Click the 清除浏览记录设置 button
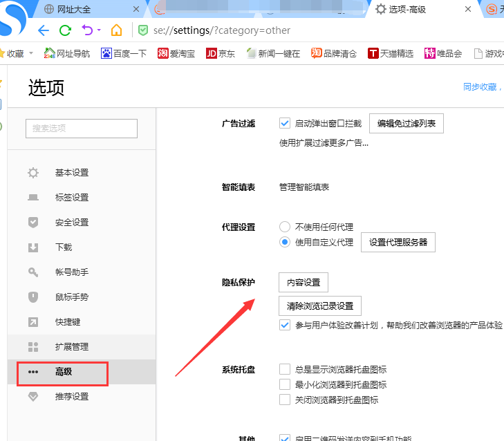Image resolution: width=504 pixels, height=441 pixels. click(319, 306)
